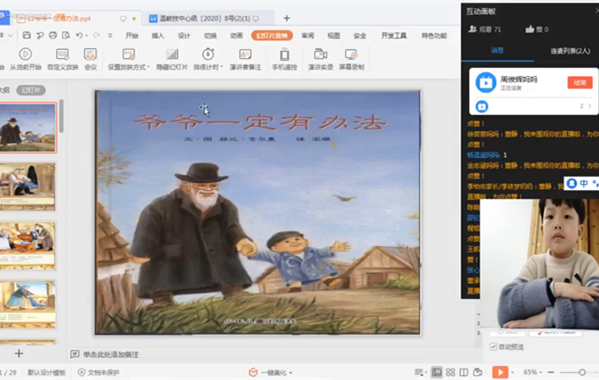Click the 手机遥控 phone icon

pos(285,54)
